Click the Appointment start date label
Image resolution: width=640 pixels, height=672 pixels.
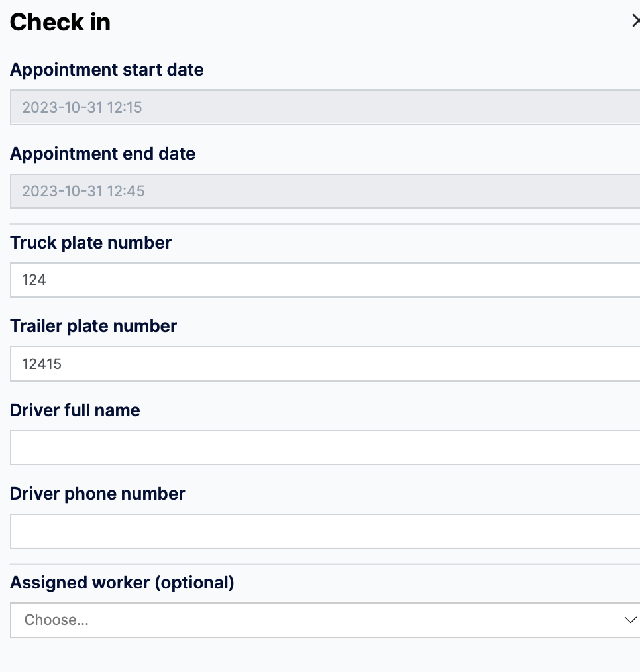tap(107, 70)
